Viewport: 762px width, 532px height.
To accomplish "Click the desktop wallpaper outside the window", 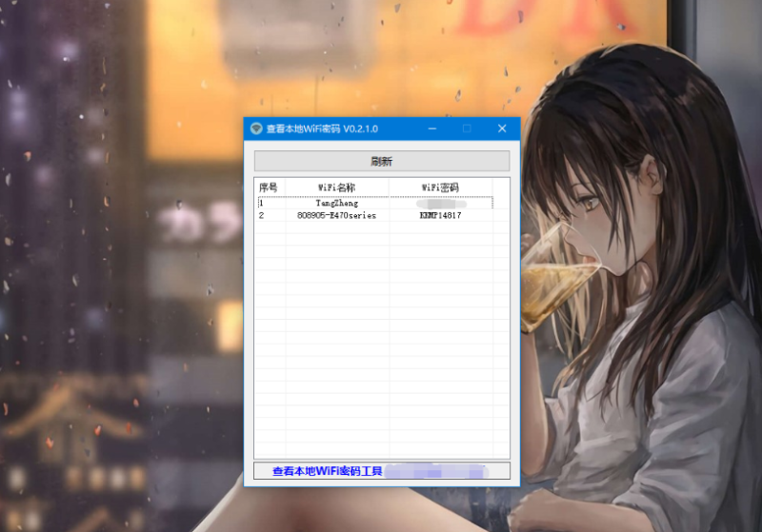I will coord(114,286).
